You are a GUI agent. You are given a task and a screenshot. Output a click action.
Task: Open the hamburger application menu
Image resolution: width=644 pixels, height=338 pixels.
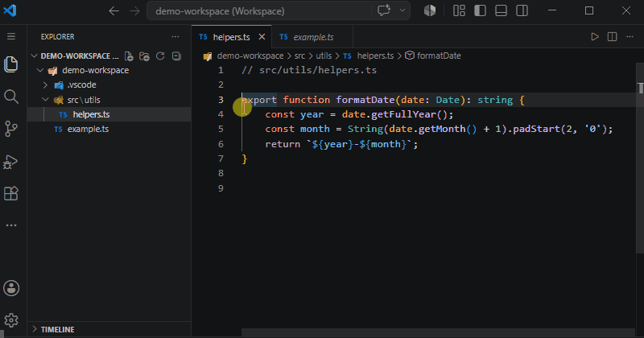(x=11, y=36)
